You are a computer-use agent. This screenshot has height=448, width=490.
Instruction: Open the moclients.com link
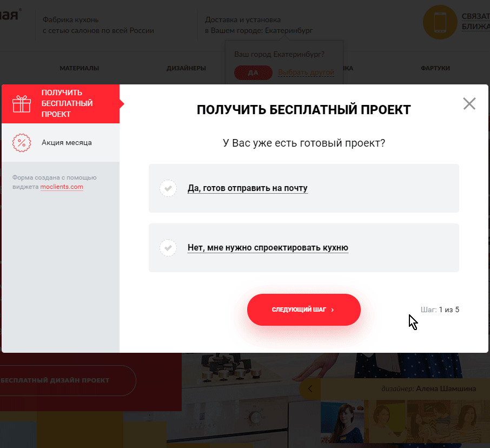[62, 187]
